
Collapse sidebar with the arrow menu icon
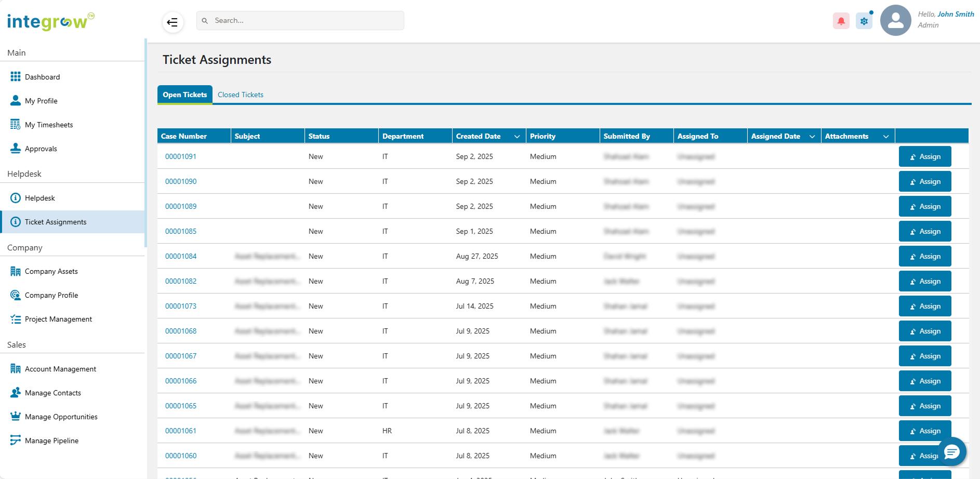pyautogui.click(x=173, y=22)
